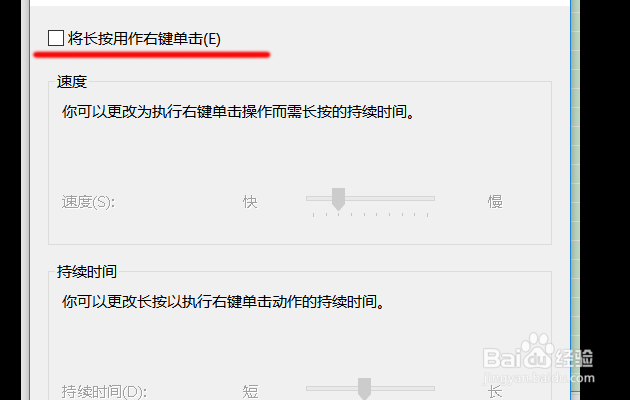Click the 速度 slider track near 慢
This screenshot has height=400, width=630.
click(x=418, y=198)
